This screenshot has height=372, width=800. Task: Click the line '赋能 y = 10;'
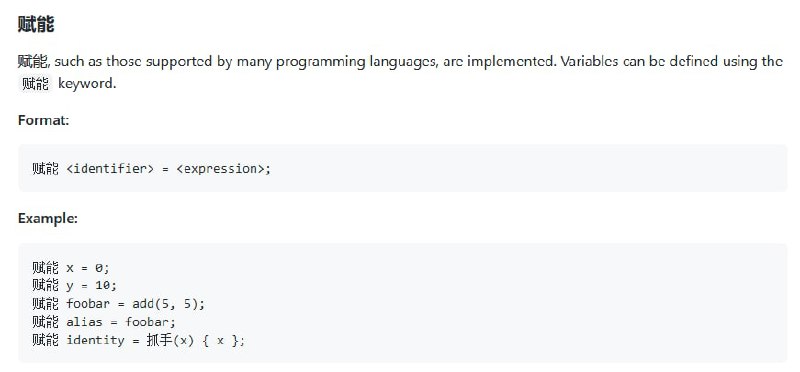coord(74,285)
